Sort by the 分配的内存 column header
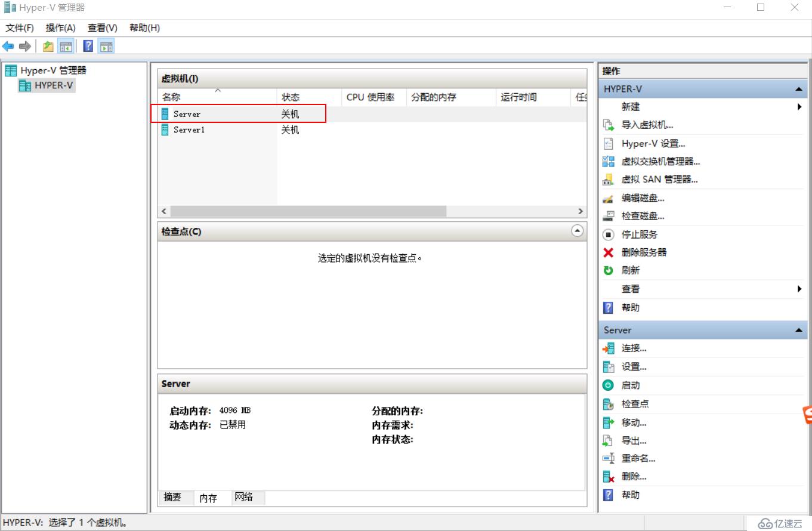812x531 pixels. (x=451, y=97)
